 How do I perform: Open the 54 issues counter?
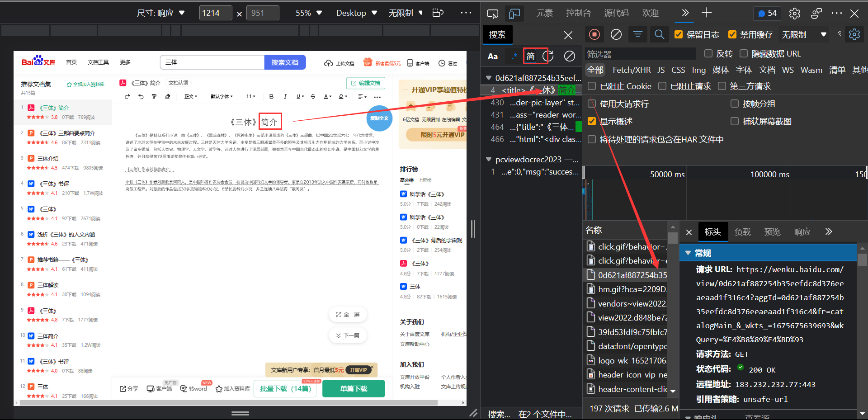tap(767, 14)
